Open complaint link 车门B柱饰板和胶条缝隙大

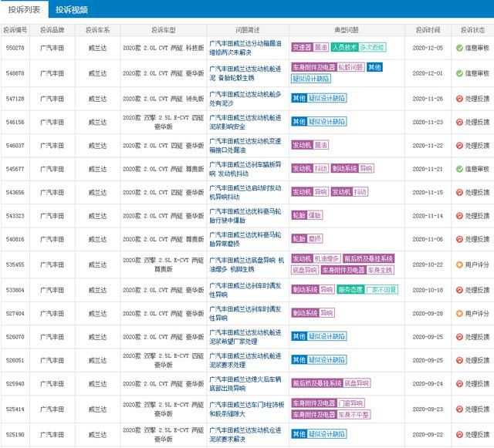(247, 409)
